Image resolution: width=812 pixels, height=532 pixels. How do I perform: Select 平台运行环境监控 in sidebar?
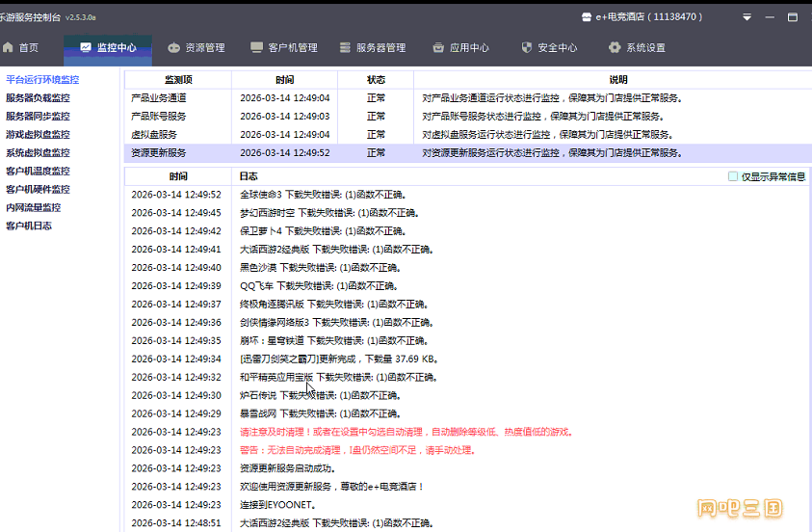coord(42,80)
